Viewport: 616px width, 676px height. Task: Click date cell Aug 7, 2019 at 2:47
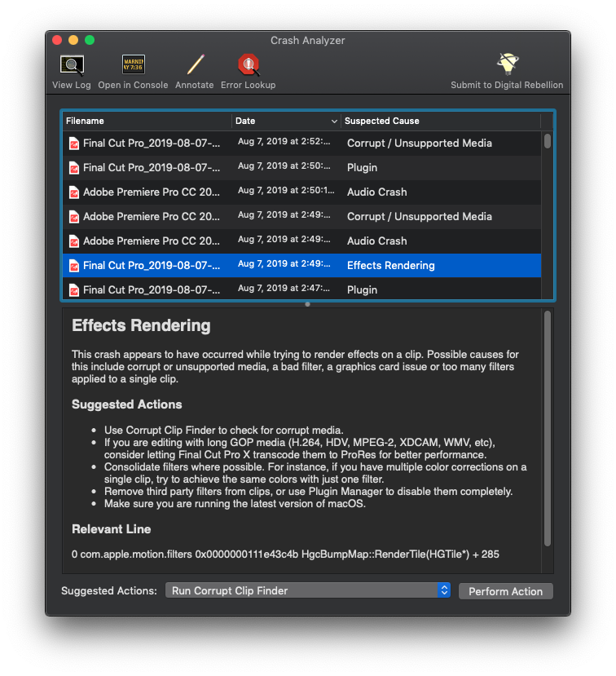click(x=284, y=289)
